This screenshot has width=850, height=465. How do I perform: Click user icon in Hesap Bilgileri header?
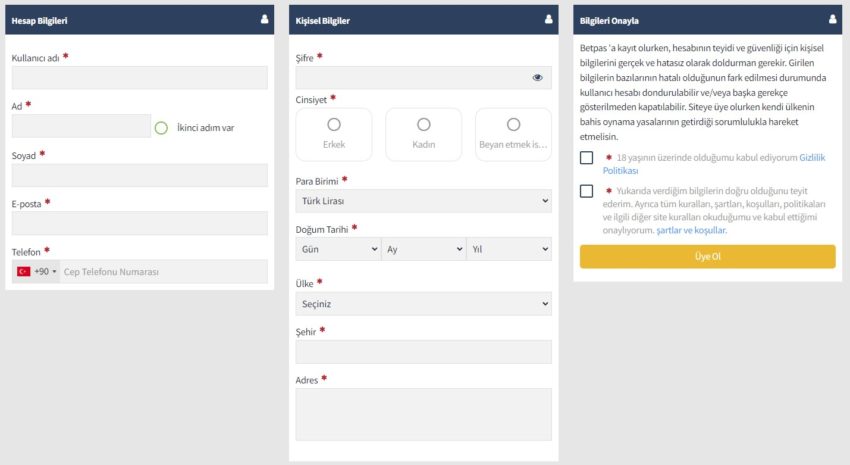[264, 19]
